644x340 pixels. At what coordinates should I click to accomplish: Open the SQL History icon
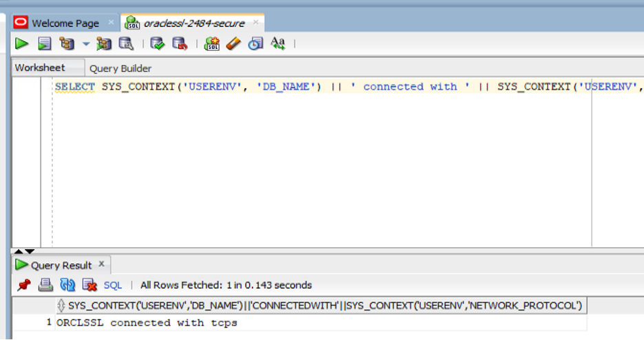pos(256,44)
